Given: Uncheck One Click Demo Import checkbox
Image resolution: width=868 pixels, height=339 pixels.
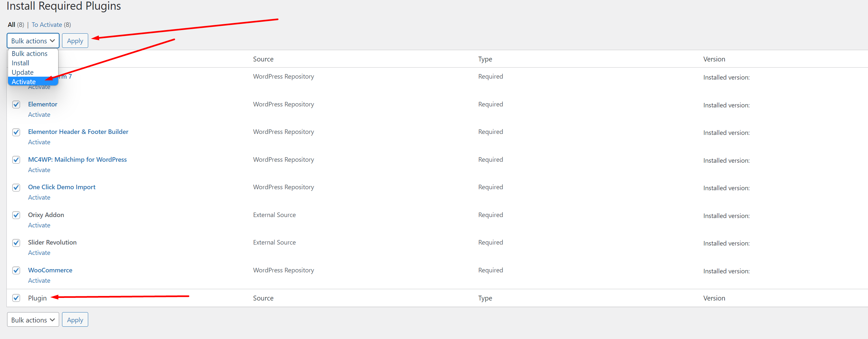Looking at the screenshot, I should (x=16, y=188).
